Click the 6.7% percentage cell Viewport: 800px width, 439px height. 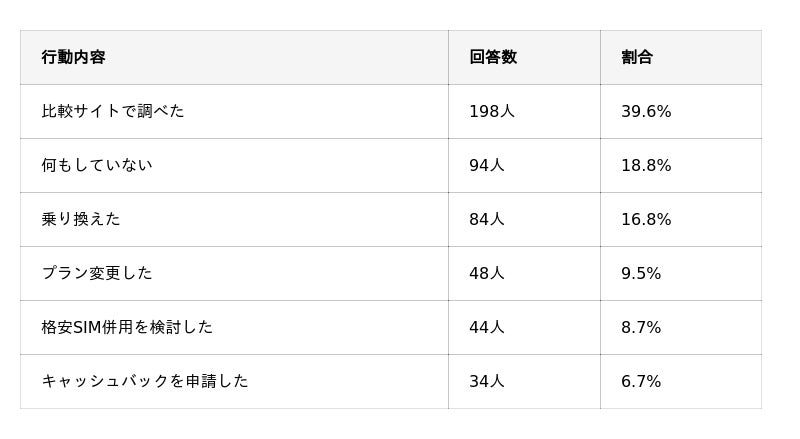641,381
